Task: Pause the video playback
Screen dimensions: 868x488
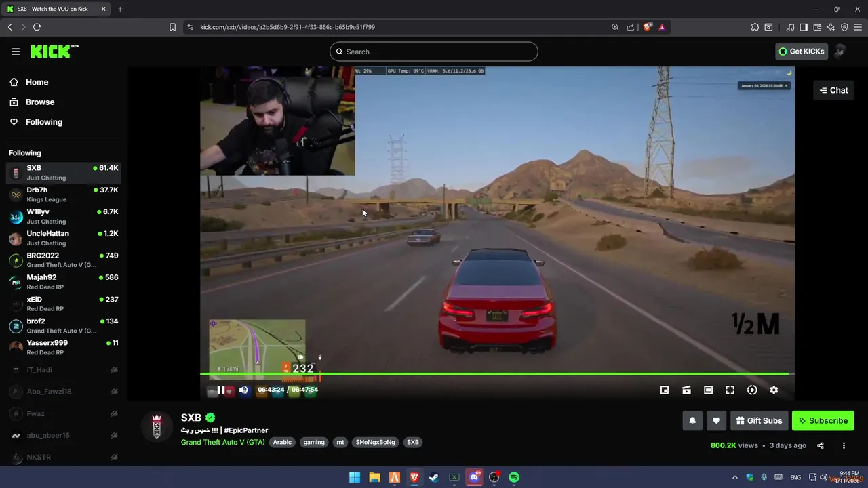Action: [220, 390]
